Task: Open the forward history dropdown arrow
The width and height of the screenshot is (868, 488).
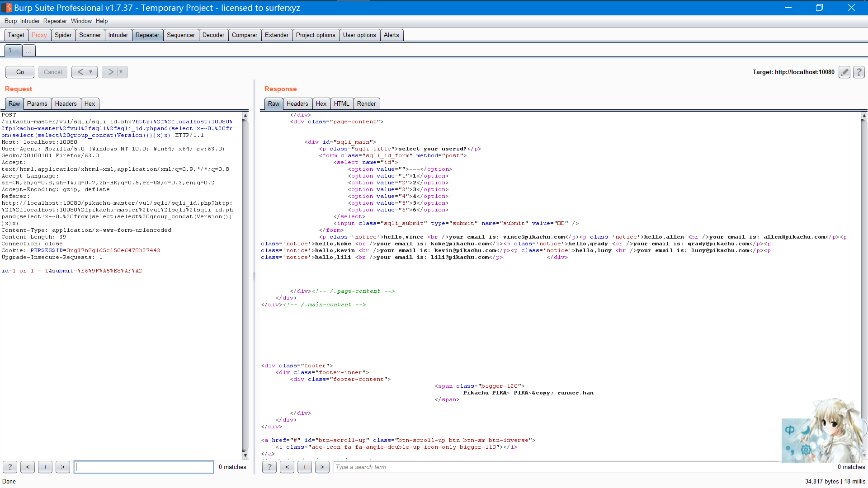Action: click(x=121, y=72)
